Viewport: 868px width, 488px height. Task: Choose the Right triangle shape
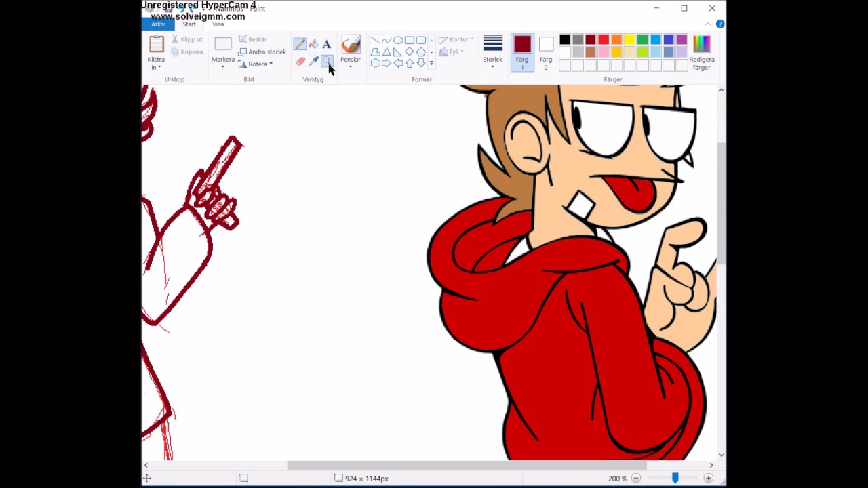click(398, 52)
